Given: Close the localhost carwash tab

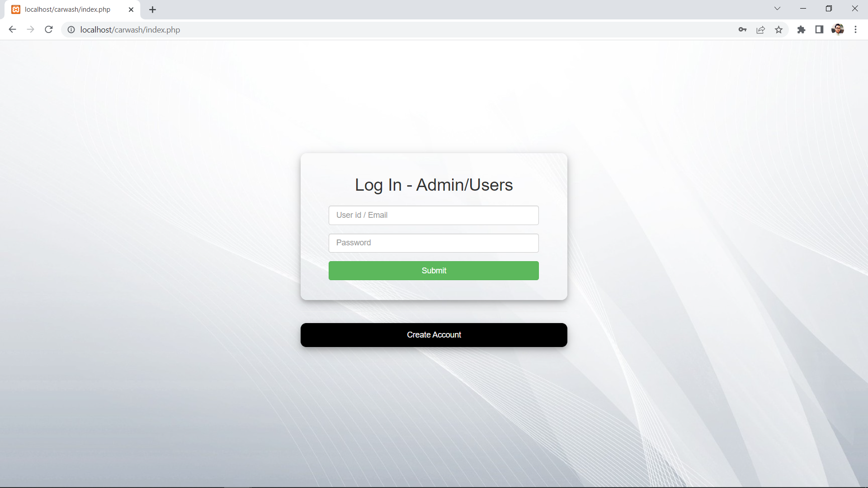Looking at the screenshot, I should (131, 9).
